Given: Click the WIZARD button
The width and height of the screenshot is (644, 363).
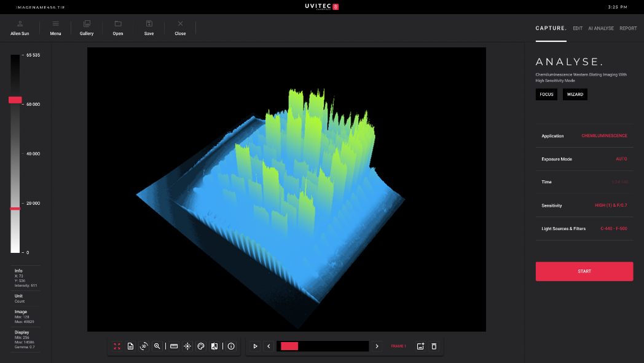Looking at the screenshot, I should tap(575, 95).
